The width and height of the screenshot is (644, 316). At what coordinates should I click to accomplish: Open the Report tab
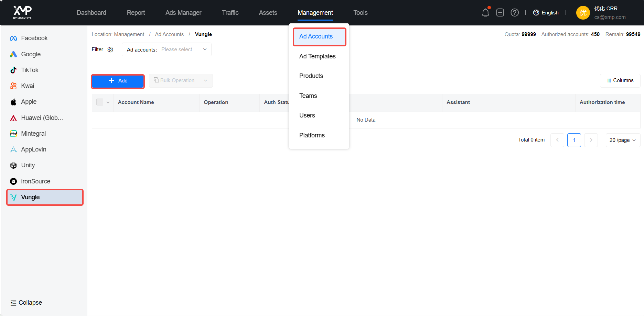(x=136, y=13)
